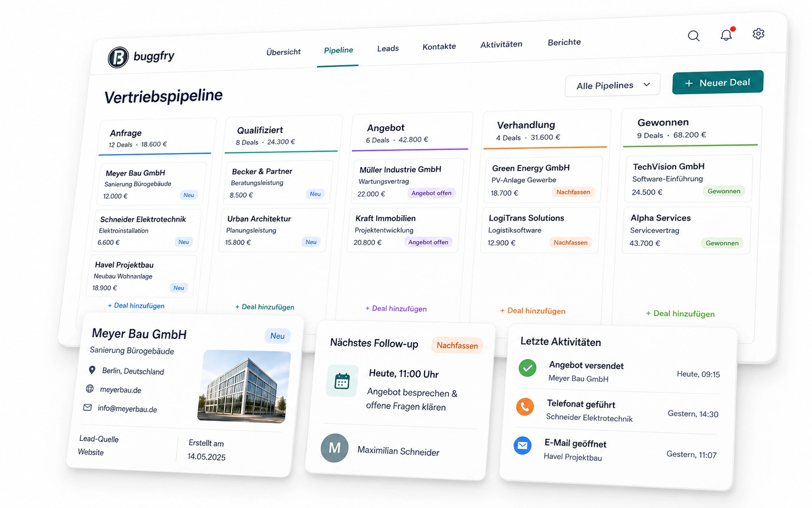Click the location pin icon by Berlin
The width and height of the screenshot is (812, 508).
[92, 370]
